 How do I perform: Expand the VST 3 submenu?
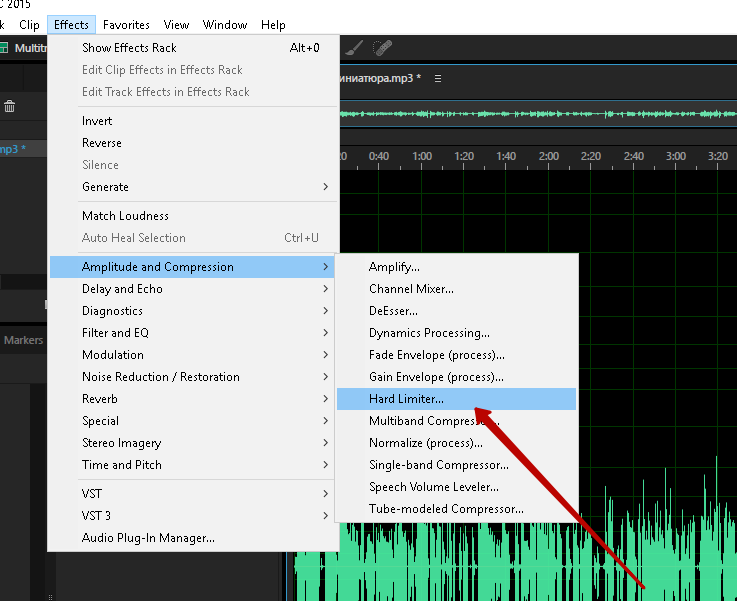tap(192, 516)
